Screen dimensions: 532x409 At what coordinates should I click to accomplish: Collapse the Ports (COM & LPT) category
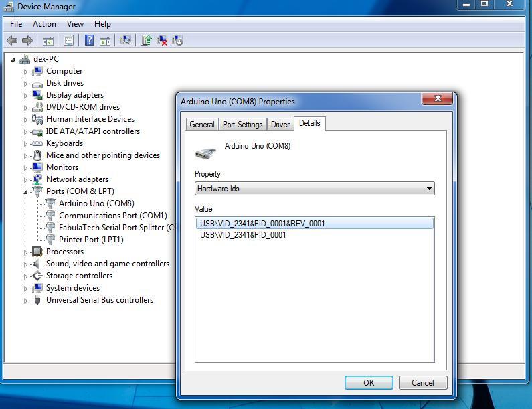(x=25, y=192)
